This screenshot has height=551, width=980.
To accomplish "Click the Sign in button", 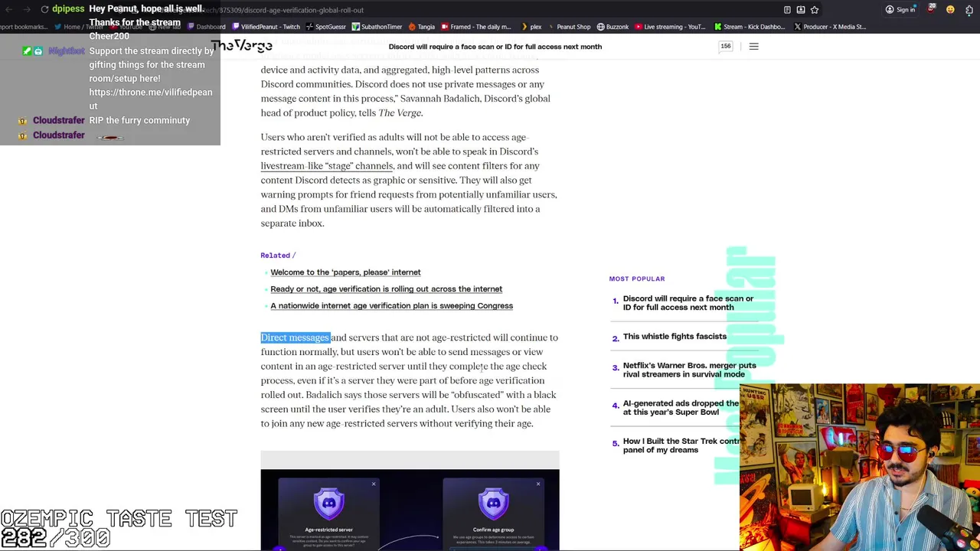I will (900, 10).
